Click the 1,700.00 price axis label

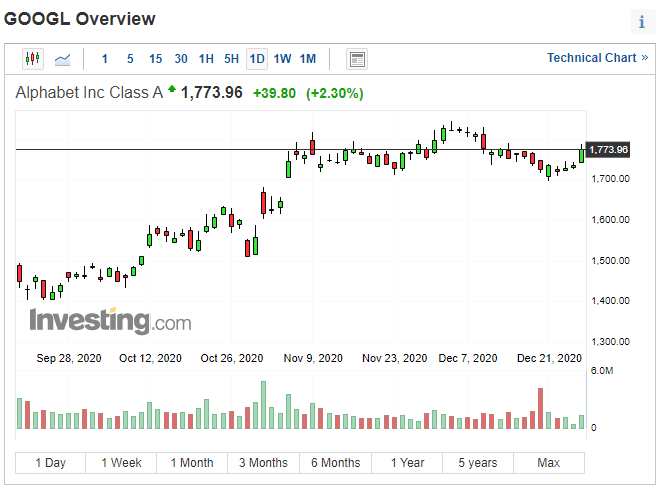610,179
